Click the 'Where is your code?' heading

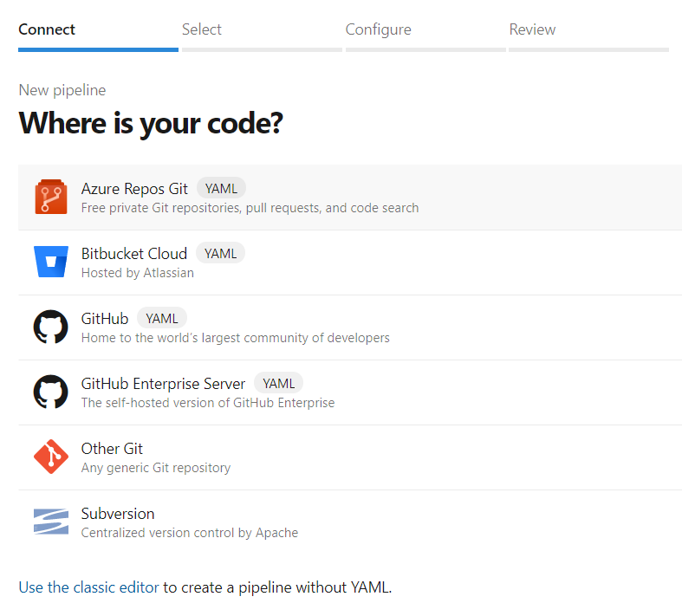click(151, 123)
